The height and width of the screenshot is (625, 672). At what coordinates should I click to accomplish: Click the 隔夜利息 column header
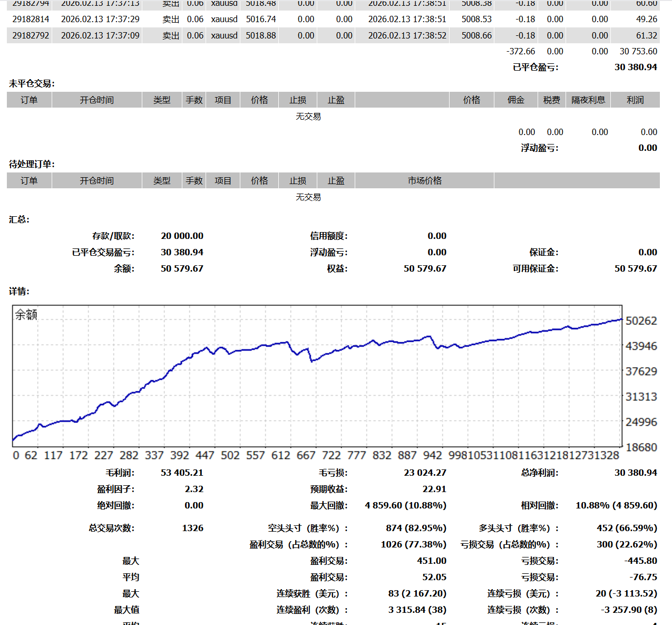(588, 100)
